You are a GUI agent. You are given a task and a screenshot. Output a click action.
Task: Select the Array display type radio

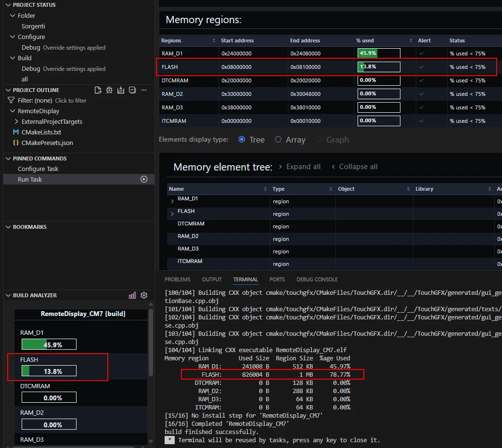click(x=278, y=139)
